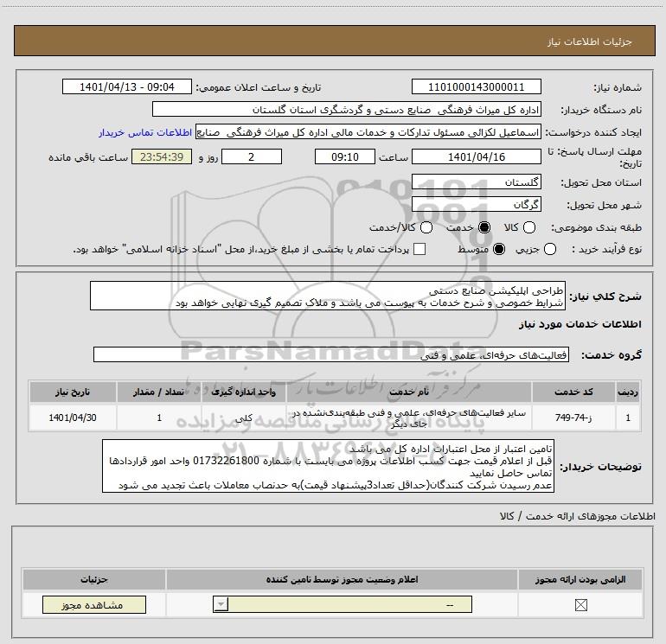Click the تعداد / مقدار column header
This screenshot has height=644, width=666.
pos(159,392)
